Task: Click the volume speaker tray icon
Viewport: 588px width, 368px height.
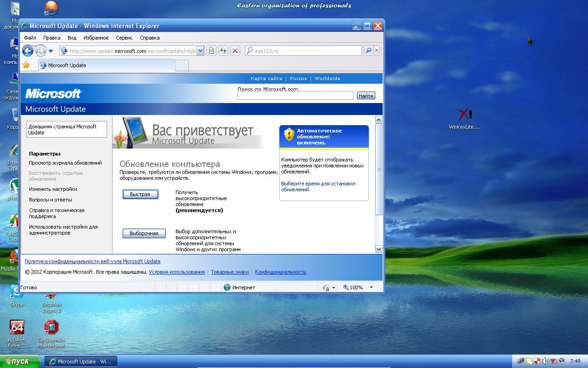Action: click(545, 361)
